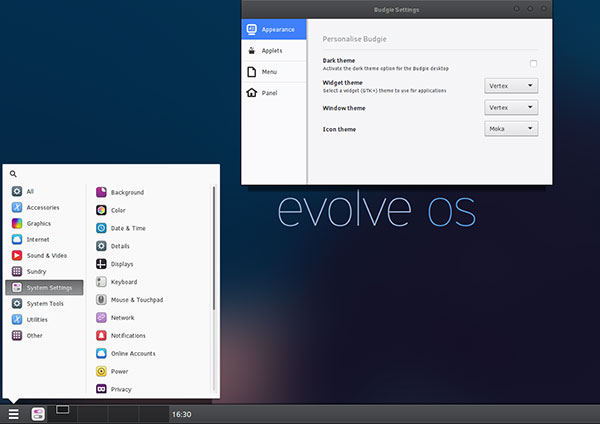Click the 'Utilities' category label
This screenshot has height=424, width=600.
37,320
